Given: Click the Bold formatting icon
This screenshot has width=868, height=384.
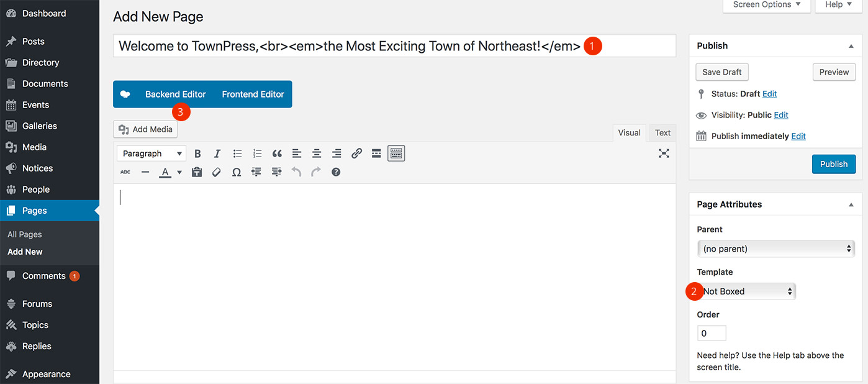Looking at the screenshot, I should tap(197, 153).
